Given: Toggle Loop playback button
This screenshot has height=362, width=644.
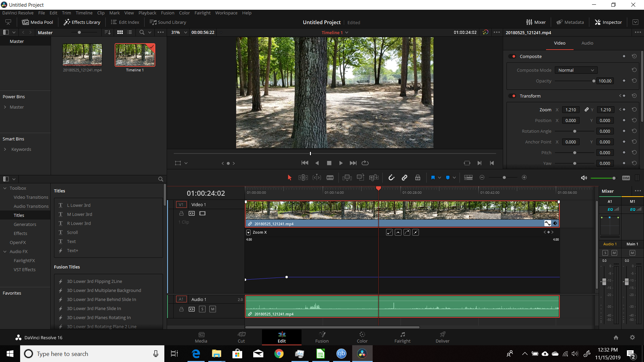Looking at the screenshot, I should [x=365, y=163].
